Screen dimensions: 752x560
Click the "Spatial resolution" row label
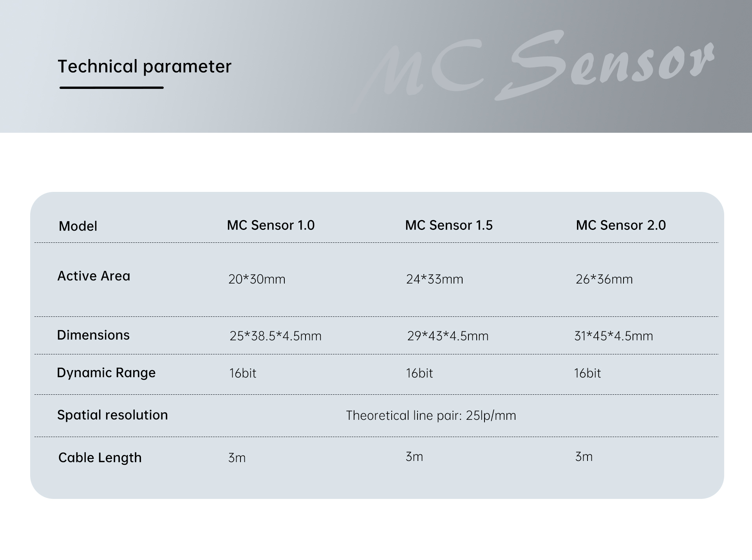tap(112, 415)
